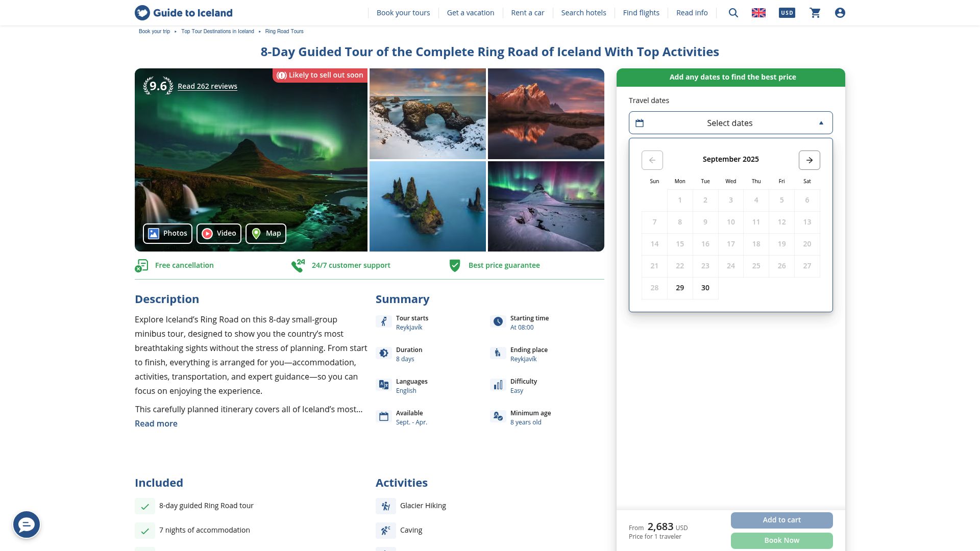This screenshot has width=980, height=551.
Task: Click the Guide to Iceland logo
Action: click(x=184, y=13)
